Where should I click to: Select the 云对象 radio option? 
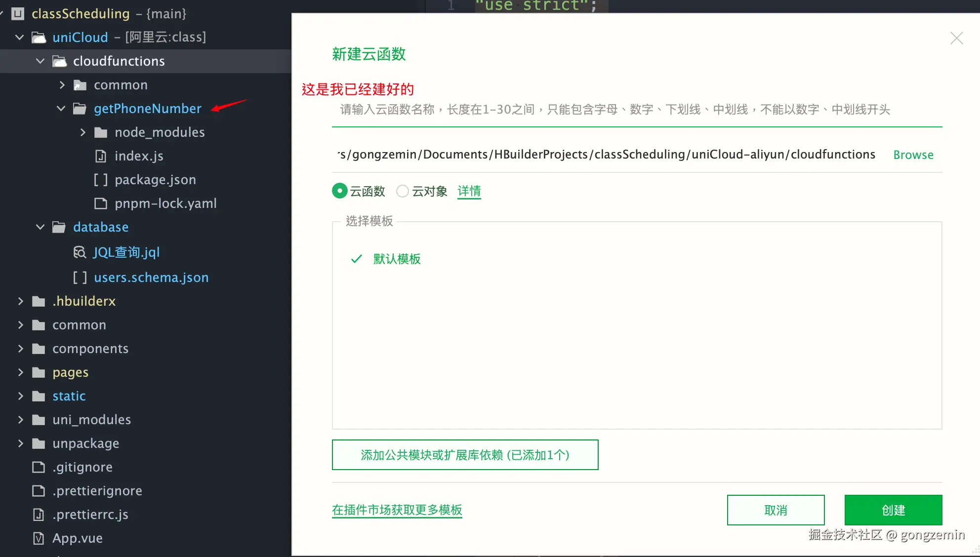tap(403, 191)
